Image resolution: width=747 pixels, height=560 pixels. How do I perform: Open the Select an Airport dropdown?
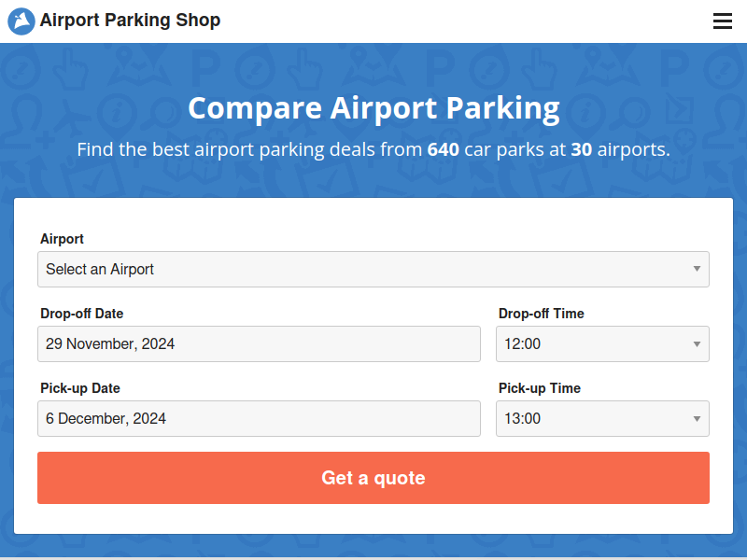373,269
